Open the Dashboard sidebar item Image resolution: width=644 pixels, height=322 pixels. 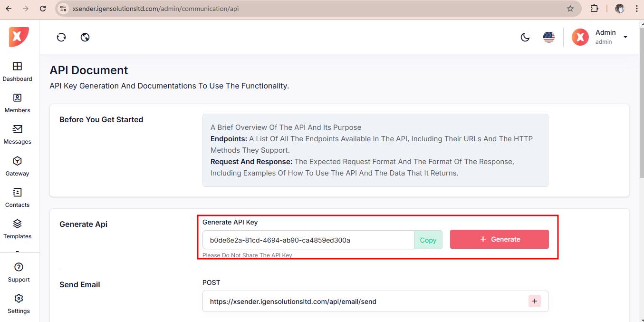click(x=18, y=71)
